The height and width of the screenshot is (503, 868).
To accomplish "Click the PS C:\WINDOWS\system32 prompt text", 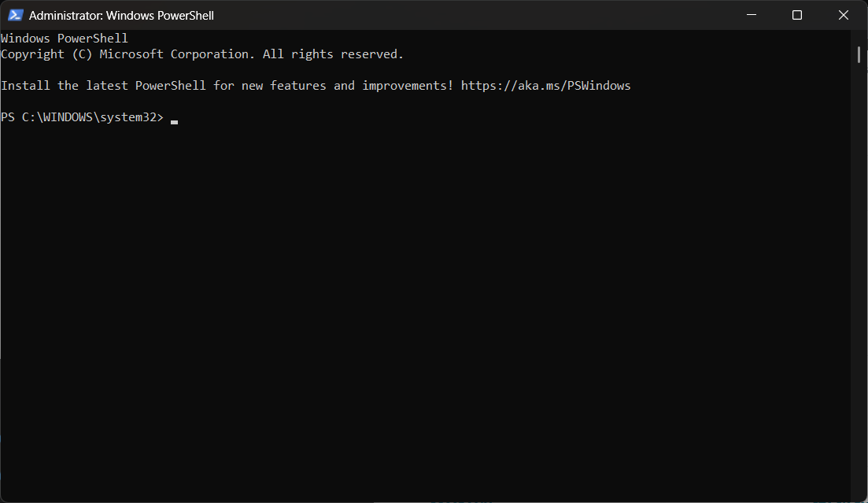I will [x=83, y=117].
